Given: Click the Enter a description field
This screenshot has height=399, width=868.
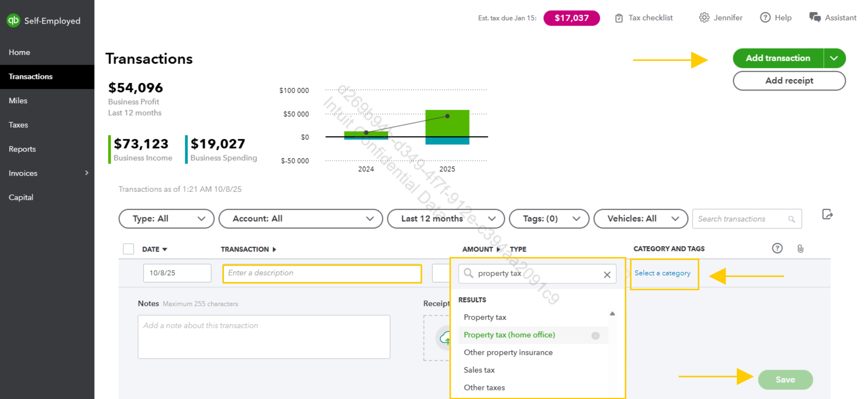Looking at the screenshot, I should (x=322, y=273).
